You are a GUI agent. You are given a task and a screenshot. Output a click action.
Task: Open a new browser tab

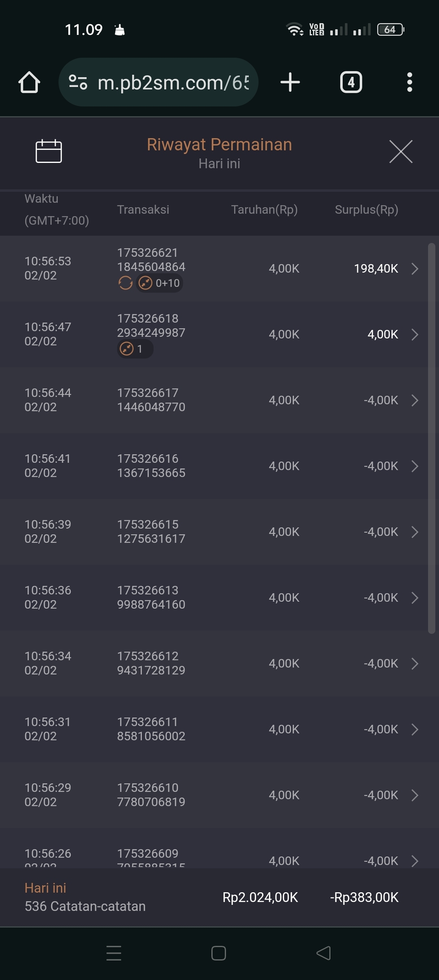pos(290,82)
